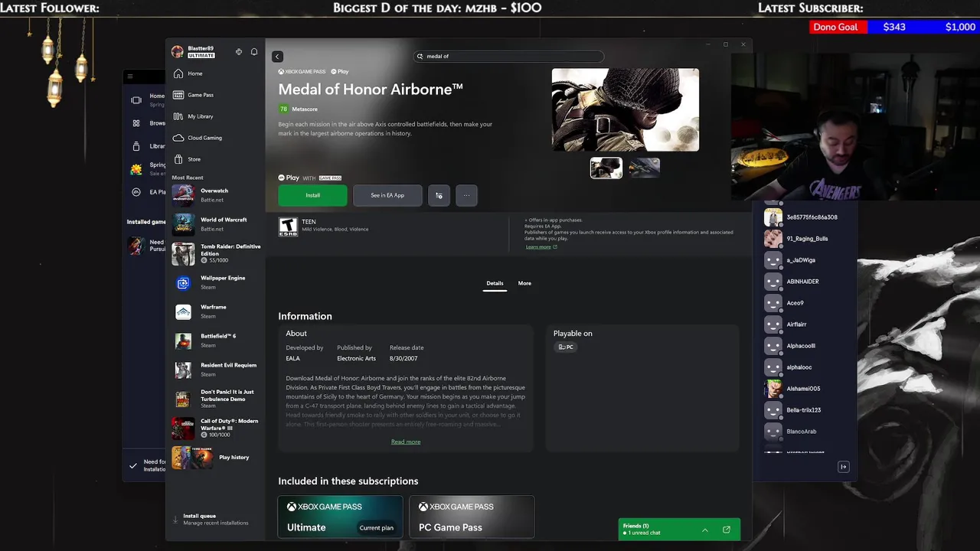The image size is (980, 551).
Task: Click the PC playable-on badge
Action: tap(566, 347)
